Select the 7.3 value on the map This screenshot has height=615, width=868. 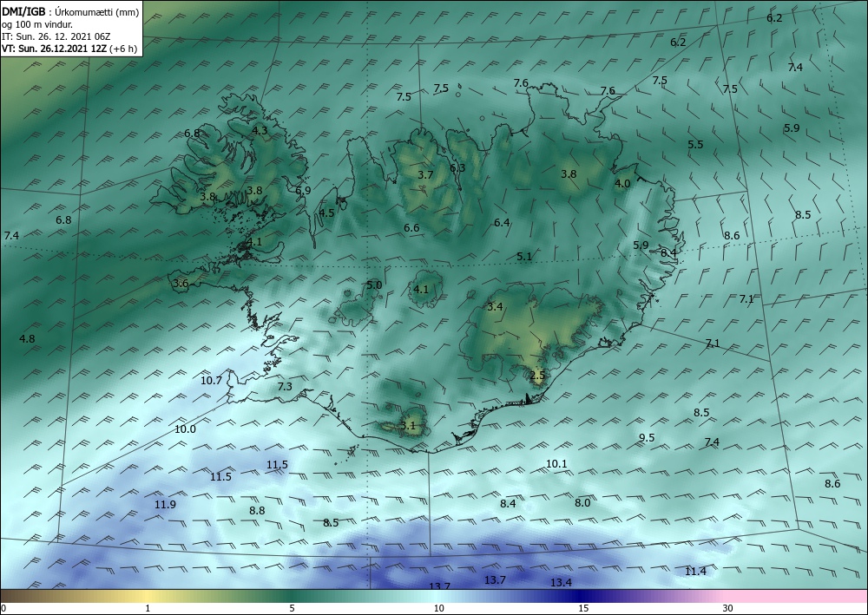pyautogui.click(x=285, y=386)
